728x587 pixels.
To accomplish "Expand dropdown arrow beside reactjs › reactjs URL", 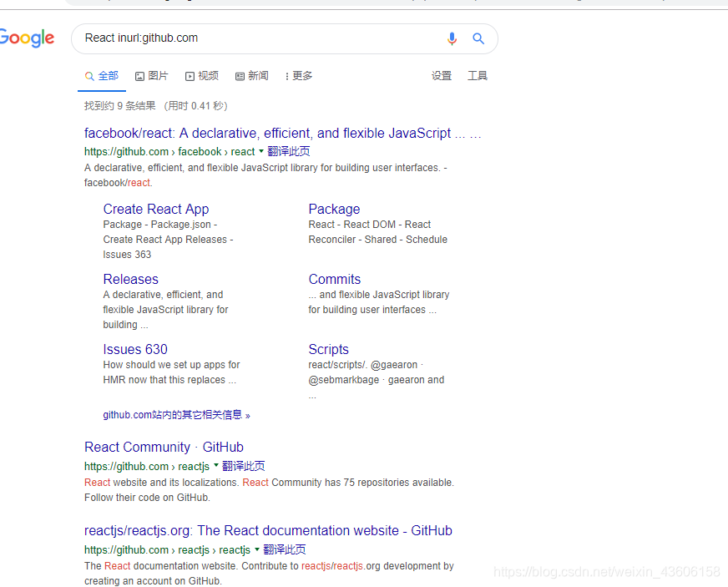I will tap(257, 549).
